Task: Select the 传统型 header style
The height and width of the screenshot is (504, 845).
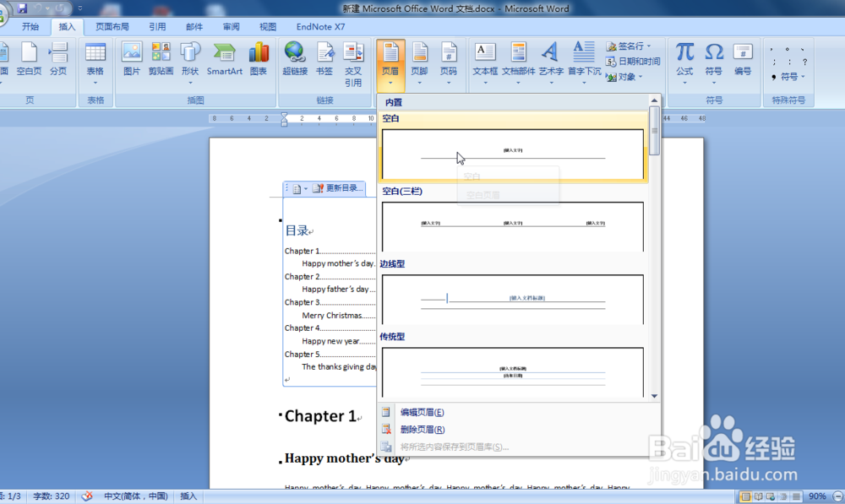Action: tap(513, 365)
